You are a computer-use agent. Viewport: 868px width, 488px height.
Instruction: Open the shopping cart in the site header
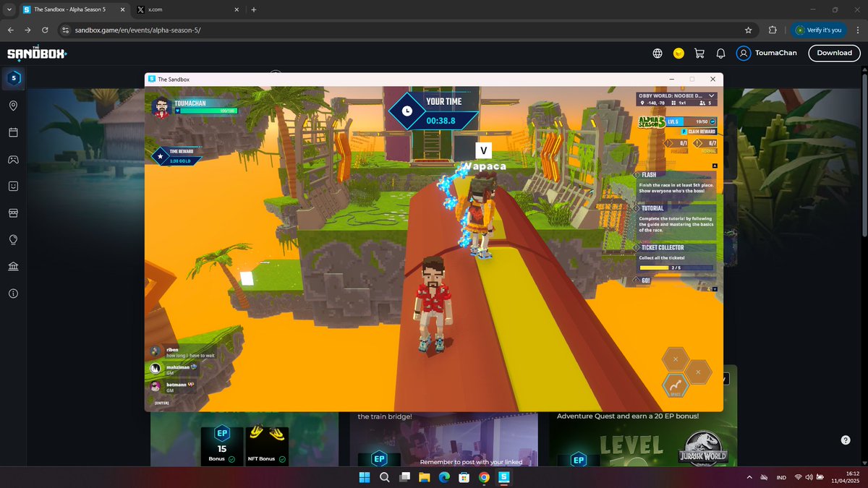point(699,53)
